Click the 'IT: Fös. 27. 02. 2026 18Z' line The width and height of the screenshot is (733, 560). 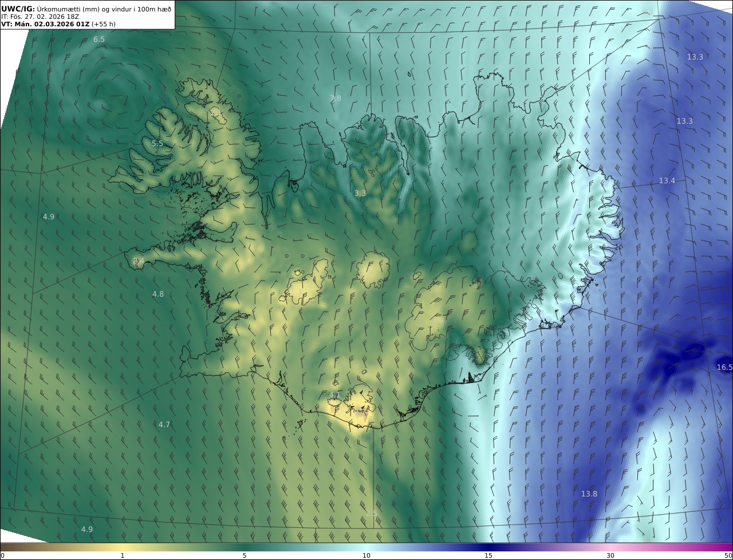[x=40, y=17]
